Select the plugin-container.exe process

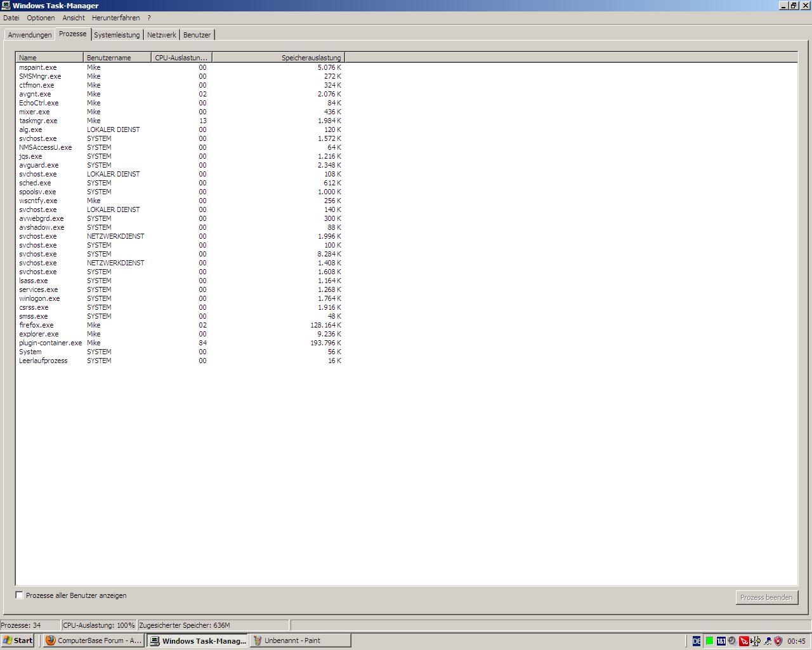pos(180,343)
